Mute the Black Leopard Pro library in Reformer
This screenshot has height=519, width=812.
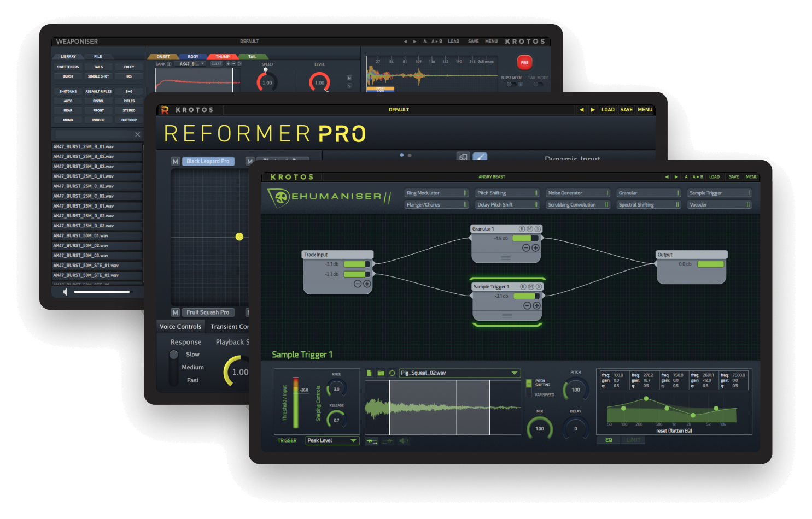click(x=176, y=162)
